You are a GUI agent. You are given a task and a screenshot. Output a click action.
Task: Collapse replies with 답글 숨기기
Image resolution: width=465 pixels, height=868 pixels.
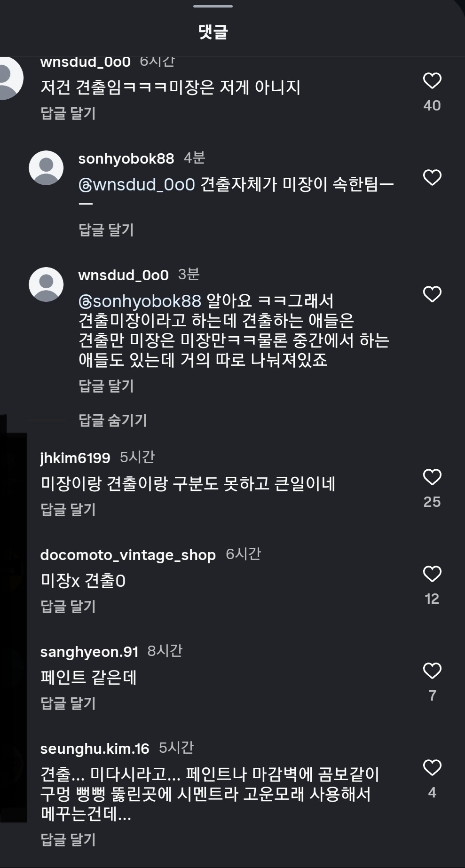(113, 420)
